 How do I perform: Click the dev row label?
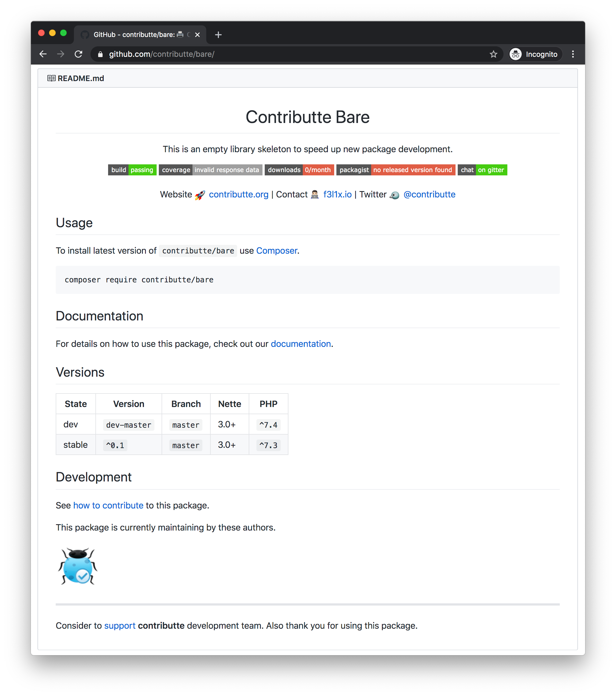click(71, 424)
